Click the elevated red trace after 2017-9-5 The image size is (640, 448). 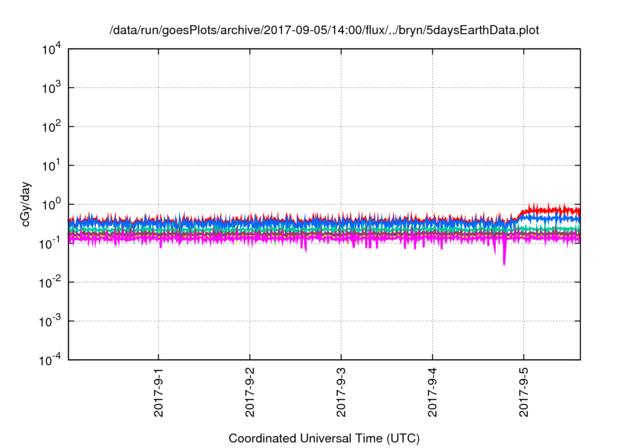551,210
